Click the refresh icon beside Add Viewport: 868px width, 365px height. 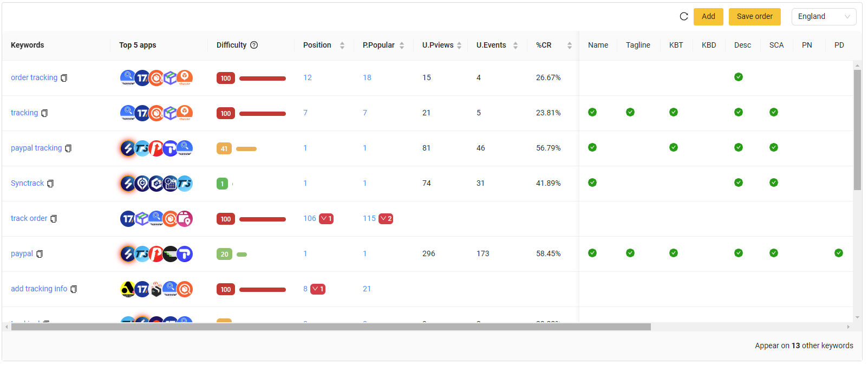click(684, 17)
